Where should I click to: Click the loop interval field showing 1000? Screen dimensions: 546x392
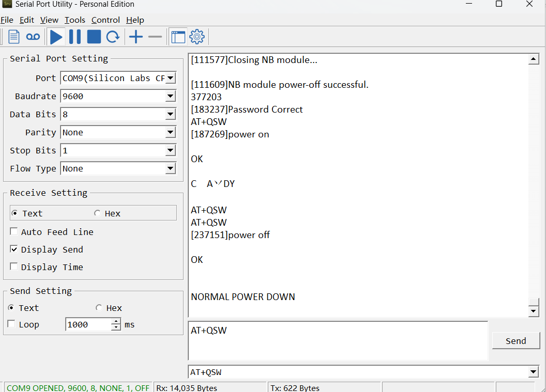88,324
